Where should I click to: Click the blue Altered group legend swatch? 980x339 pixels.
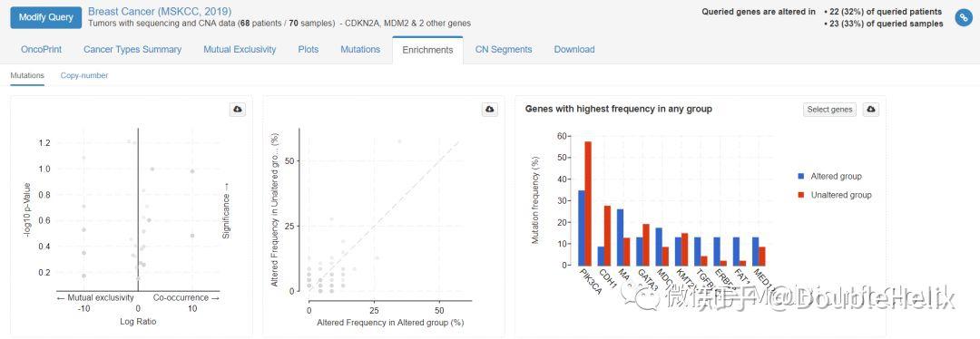[801, 177]
